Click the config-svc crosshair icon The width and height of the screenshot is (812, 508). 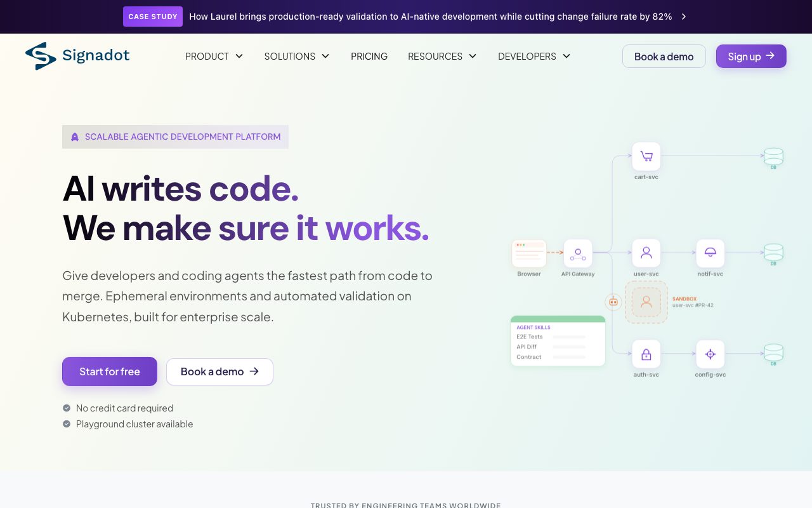point(710,354)
